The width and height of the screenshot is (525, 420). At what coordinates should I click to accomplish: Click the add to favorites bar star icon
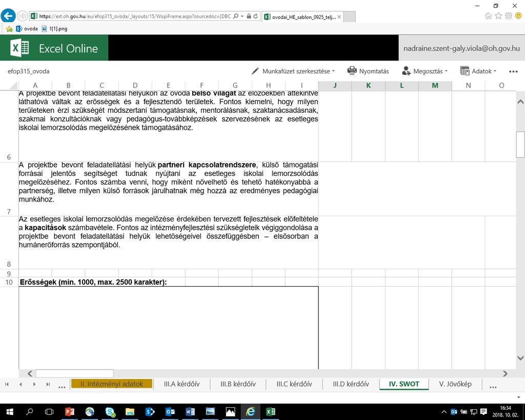(x=9, y=29)
